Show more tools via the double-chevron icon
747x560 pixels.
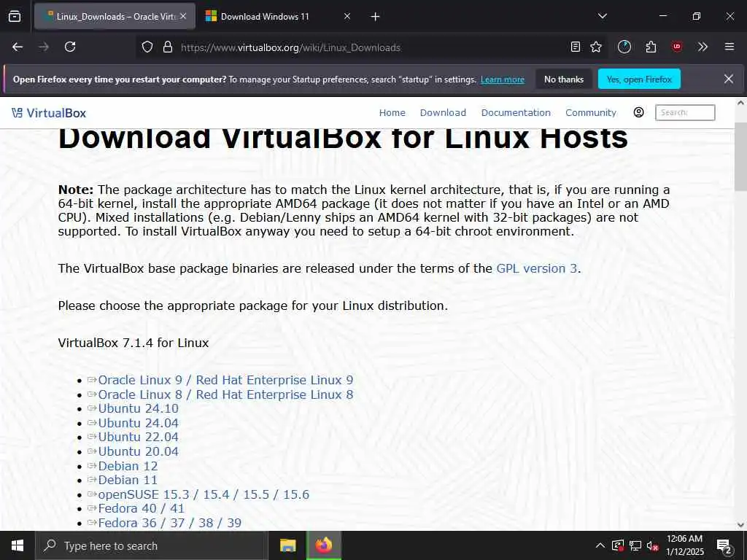(703, 47)
